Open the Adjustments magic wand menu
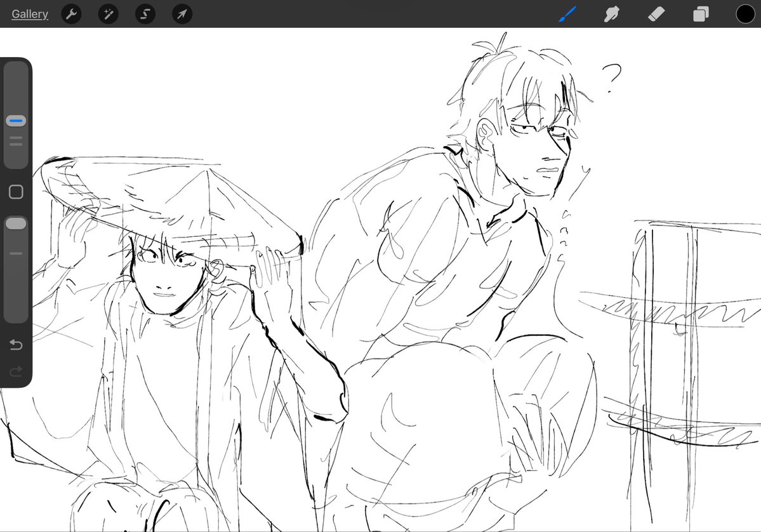Viewport: 761px width, 532px height. point(109,14)
